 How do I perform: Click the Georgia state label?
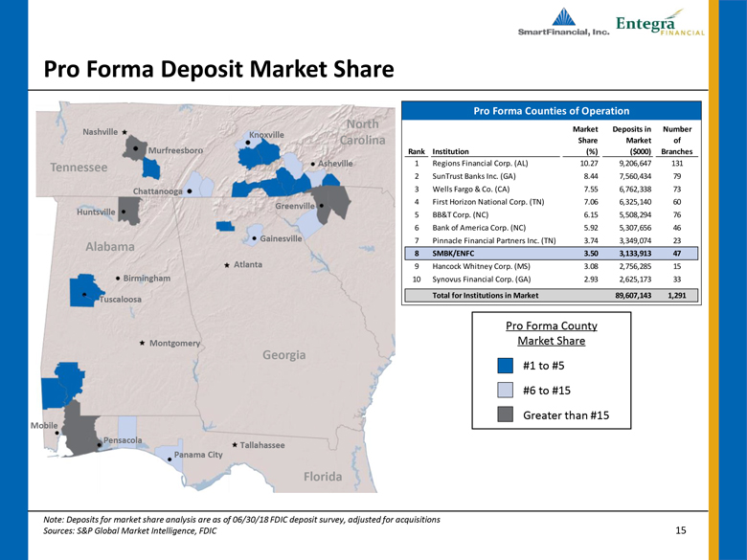point(284,355)
